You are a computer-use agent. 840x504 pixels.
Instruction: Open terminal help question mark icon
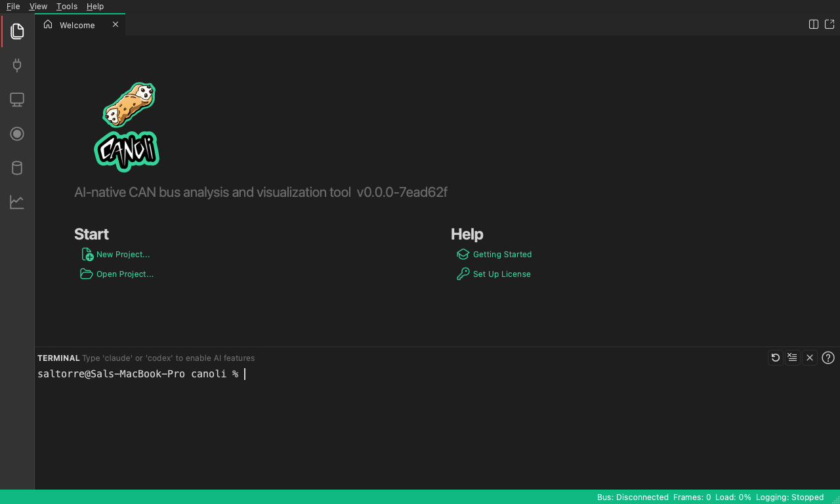[x=828, y=358]
